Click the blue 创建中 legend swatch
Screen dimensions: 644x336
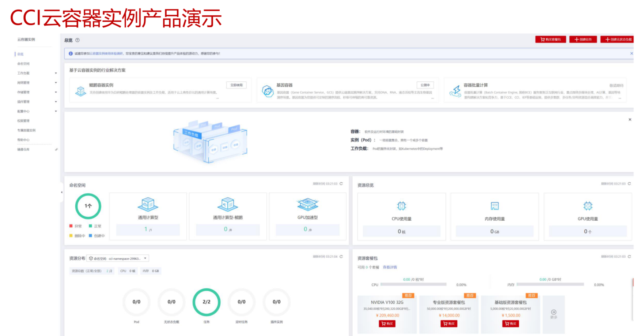click(90, 236)
